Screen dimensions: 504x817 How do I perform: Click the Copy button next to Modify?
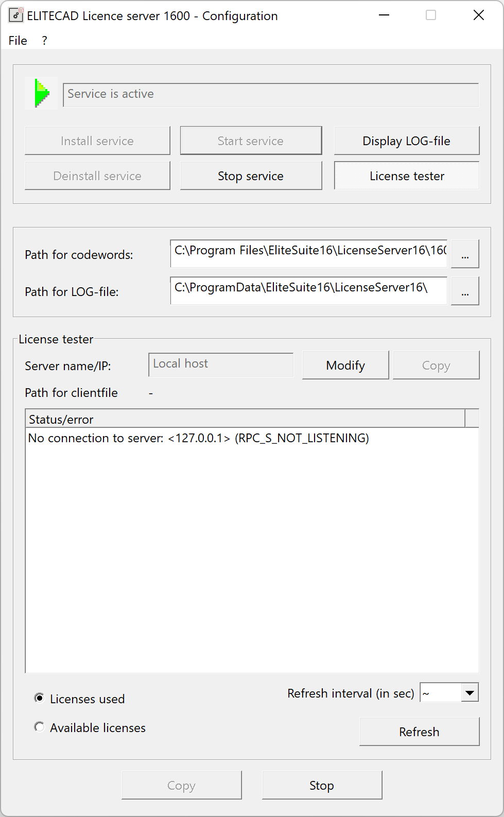coord(436,365)
